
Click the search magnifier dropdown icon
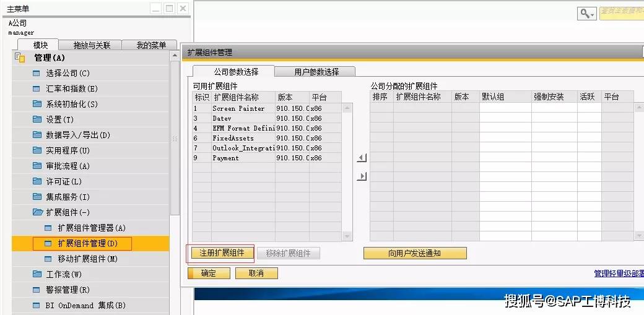586,14
